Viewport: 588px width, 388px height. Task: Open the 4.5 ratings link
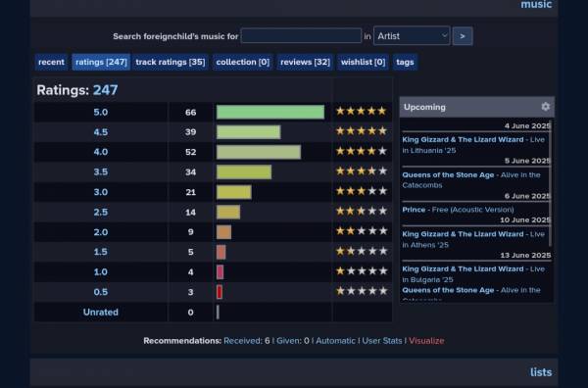click(101, 132)
